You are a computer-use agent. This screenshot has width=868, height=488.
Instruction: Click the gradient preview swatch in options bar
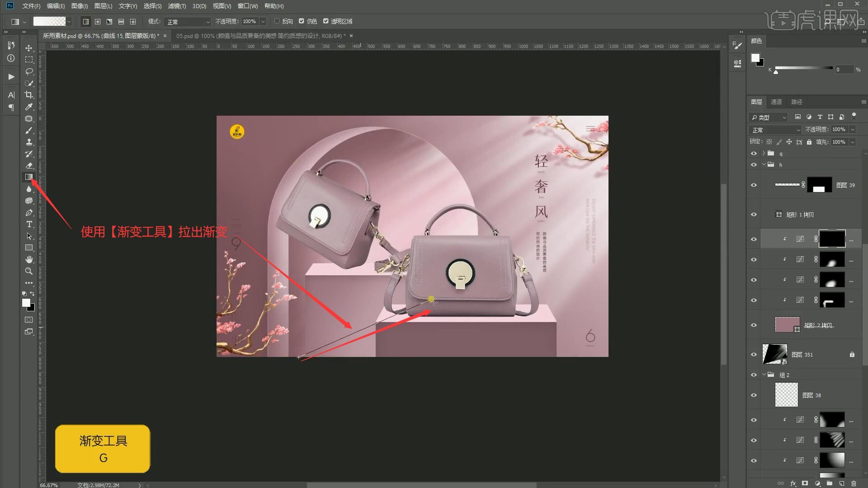click(49, 21)
